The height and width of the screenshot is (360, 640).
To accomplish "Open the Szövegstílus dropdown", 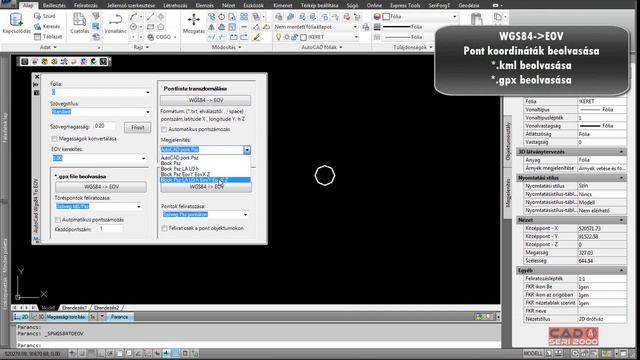I will click(100, 112).
